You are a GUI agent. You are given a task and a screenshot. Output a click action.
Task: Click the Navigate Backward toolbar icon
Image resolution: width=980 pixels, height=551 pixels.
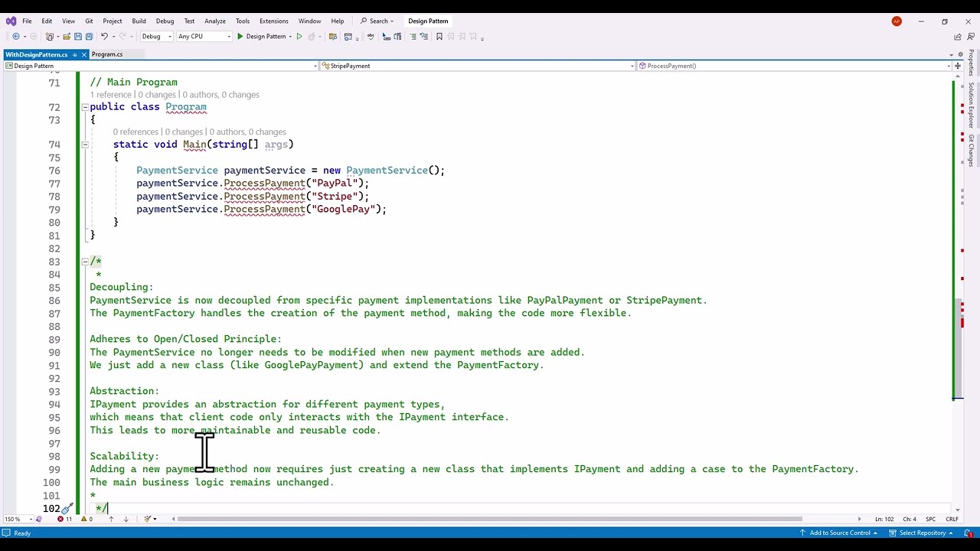click(x=15, y=36)
